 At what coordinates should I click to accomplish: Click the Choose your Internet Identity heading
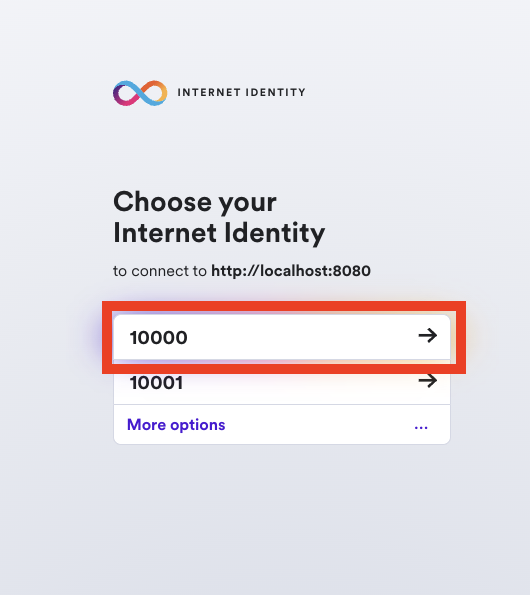click(x=219, y=217)
